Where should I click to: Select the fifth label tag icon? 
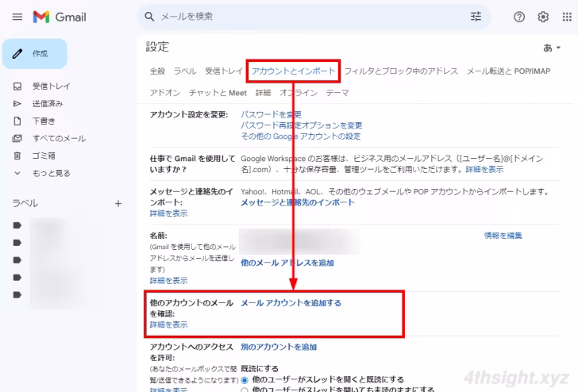[x=17, y=294]
